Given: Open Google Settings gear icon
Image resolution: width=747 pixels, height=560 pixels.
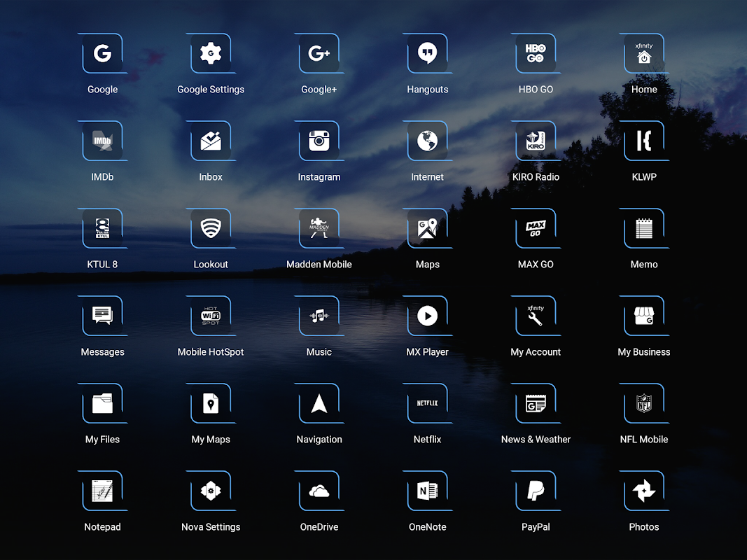Looking at the screenshot, I should point(211,53).
